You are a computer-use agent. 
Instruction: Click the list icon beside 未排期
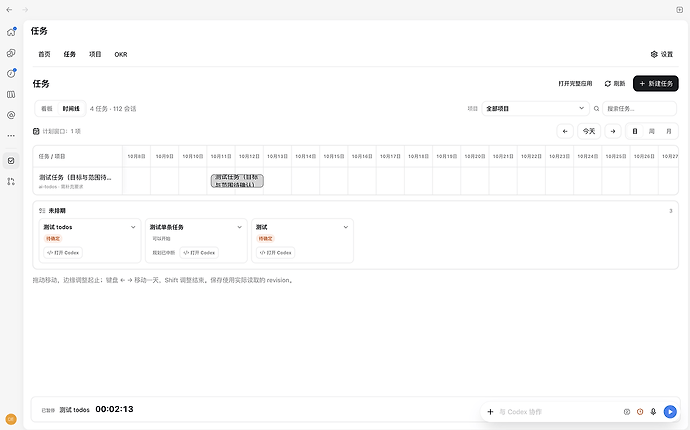(x=42, y=211)
